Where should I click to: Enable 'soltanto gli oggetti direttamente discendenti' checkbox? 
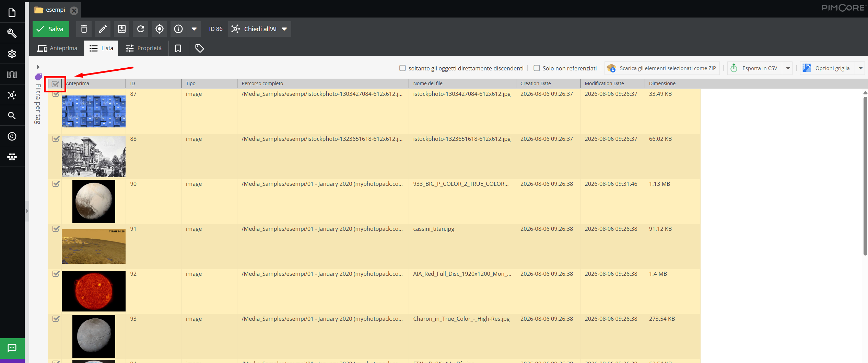pyautogui.click(x=402, y=68)
